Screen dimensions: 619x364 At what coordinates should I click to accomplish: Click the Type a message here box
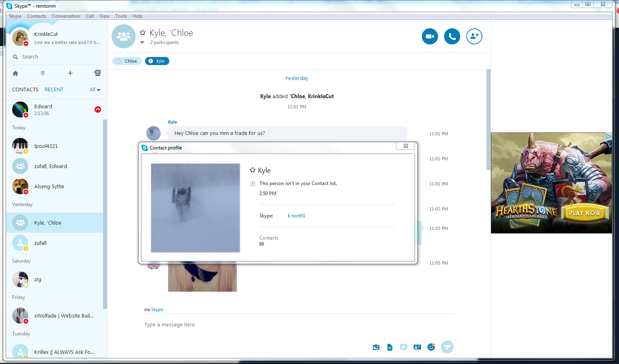tap(299, 325)
